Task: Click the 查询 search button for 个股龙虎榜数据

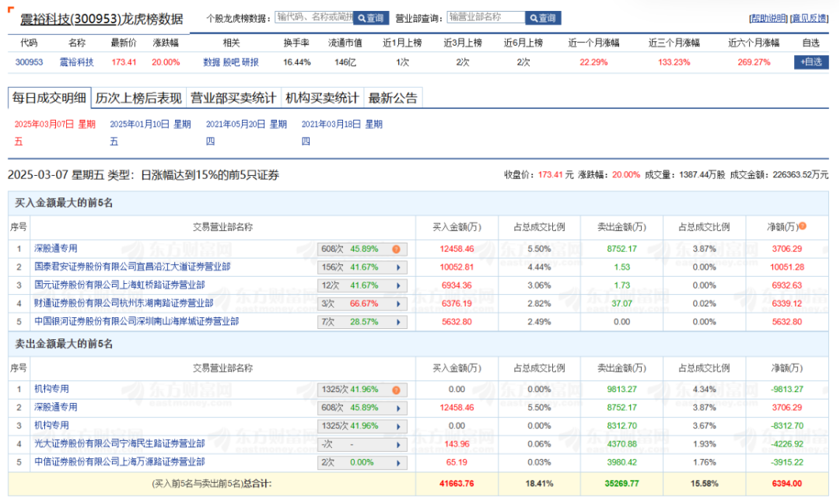Action: (371, 18)
